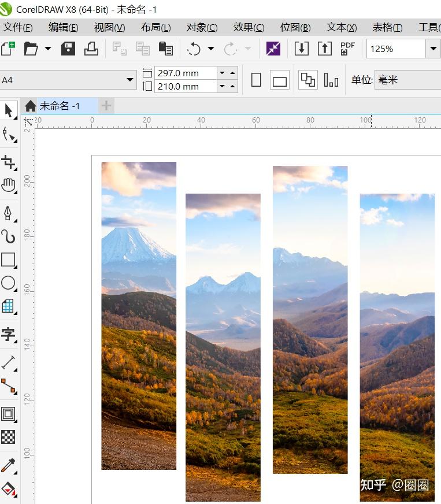Expand the 125% zoom level dropdown

pyautogui.click(x=433, y=49)
